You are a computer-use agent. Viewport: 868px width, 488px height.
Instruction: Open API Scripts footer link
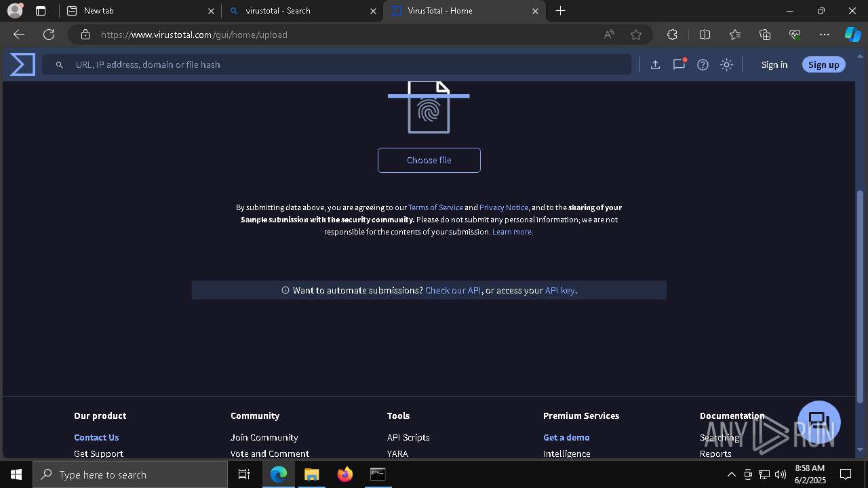point(408,437)
